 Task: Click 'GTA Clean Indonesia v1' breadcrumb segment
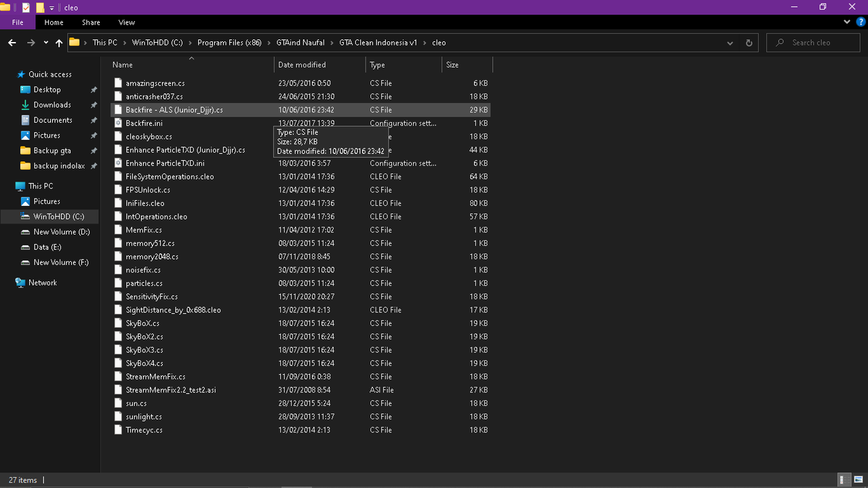pyautogui.click(x=378, y=43)
